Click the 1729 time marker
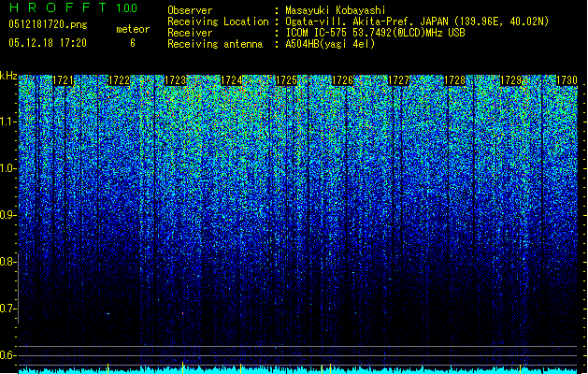Image resolution: width=588 pixels, height=374 pixels. [x=510, y=80]
